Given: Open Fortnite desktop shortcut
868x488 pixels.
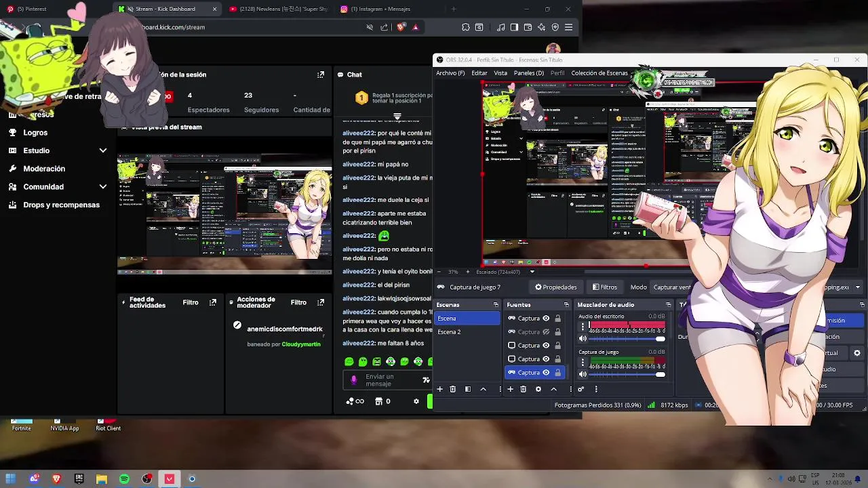Looking at the screenshot, I should pos(22,424).
